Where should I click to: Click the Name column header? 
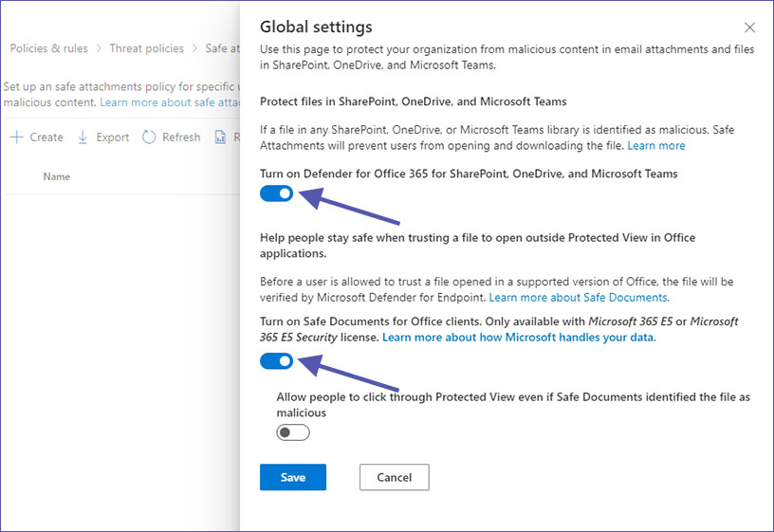coord(56,176)
